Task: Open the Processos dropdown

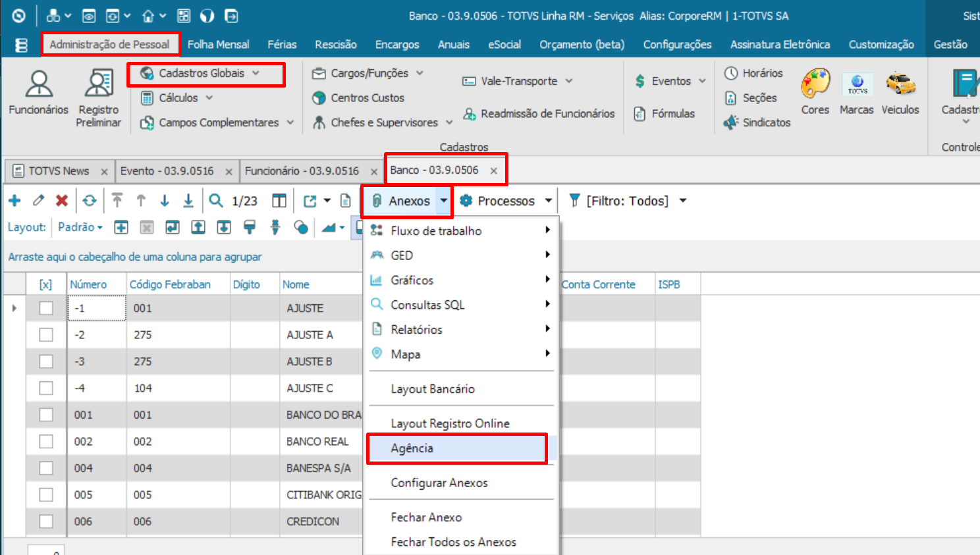Action: (548, 201)
